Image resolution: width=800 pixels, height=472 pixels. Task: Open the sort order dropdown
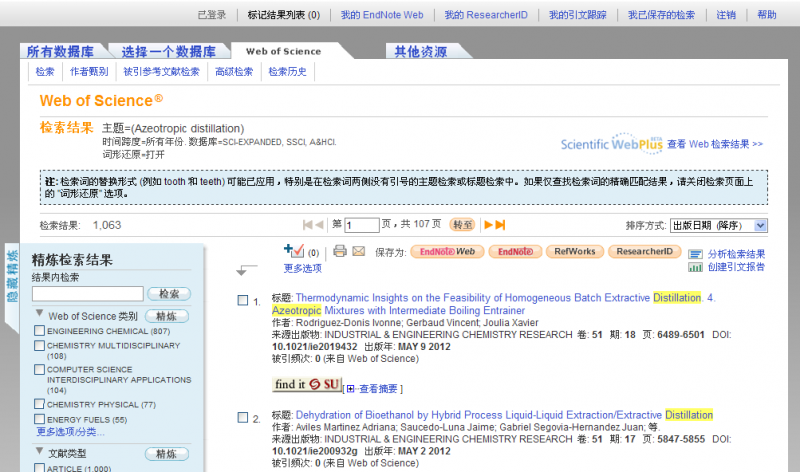[x=718, y=225]
